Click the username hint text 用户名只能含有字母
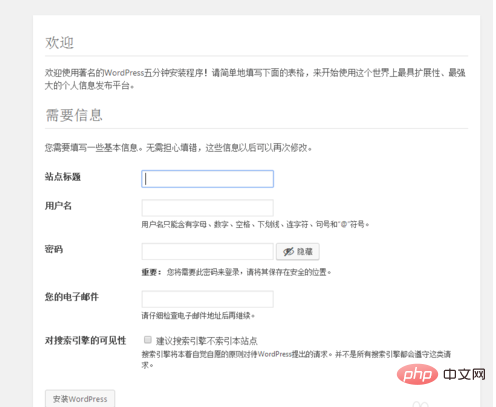The image size is (496, 407). [255, 225]
